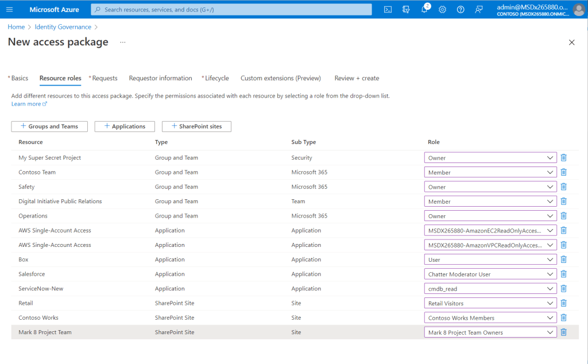Delete the AWS VPCReadOnly access row
Screen dimensions: 588x364
(x=563, y=245)
